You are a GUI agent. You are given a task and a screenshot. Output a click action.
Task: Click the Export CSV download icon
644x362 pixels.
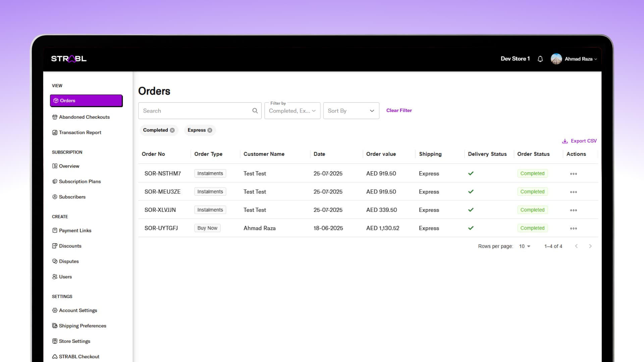pos(565,141)
